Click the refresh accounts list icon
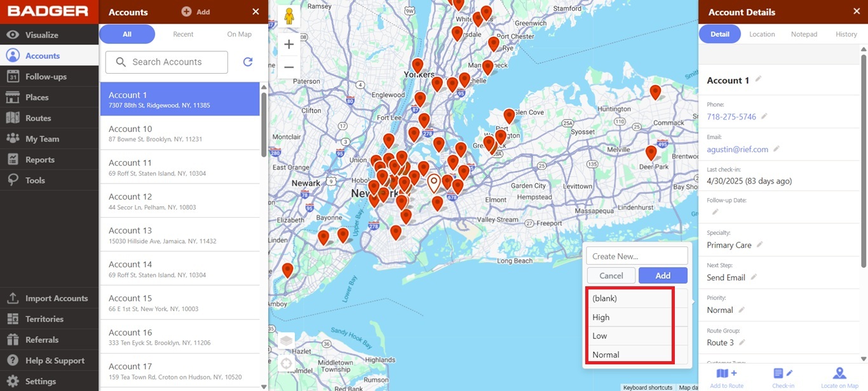868x391 pixels. coord(248,62)
